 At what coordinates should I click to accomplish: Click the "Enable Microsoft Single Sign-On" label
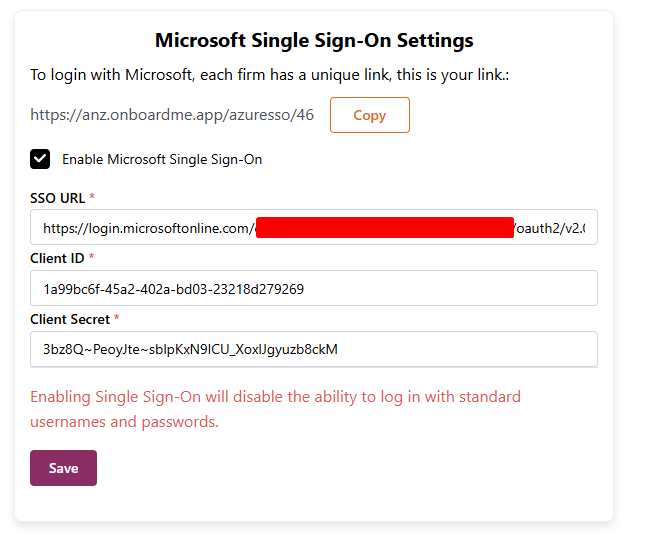pos(162,159)
